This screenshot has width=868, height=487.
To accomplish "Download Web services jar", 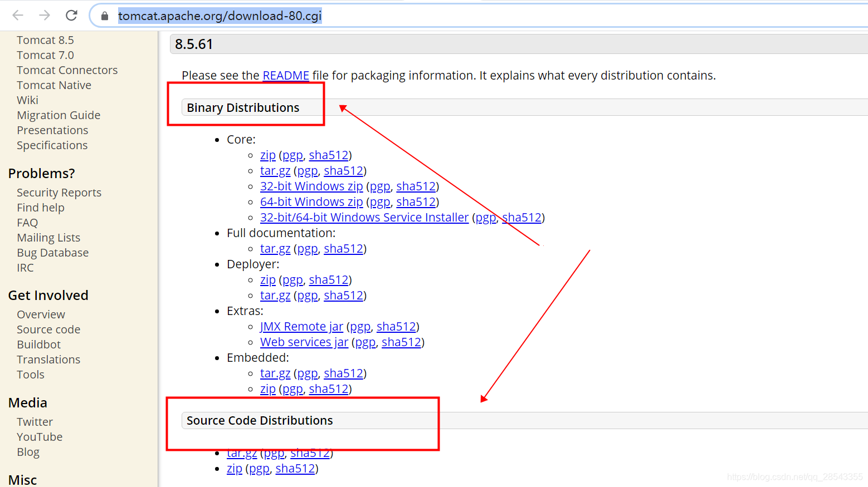I will tap(304, 342).
